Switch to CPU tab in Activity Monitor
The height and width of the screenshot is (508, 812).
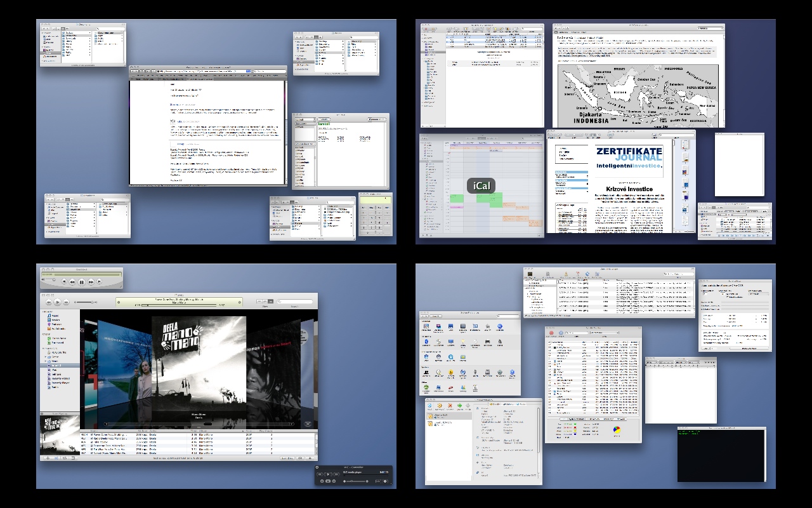click(563, 418)
